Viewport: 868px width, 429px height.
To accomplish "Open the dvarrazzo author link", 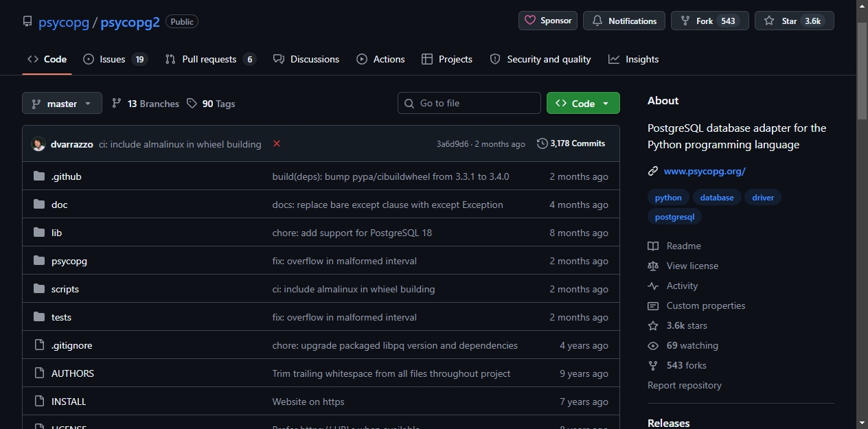I will [73, 144].
